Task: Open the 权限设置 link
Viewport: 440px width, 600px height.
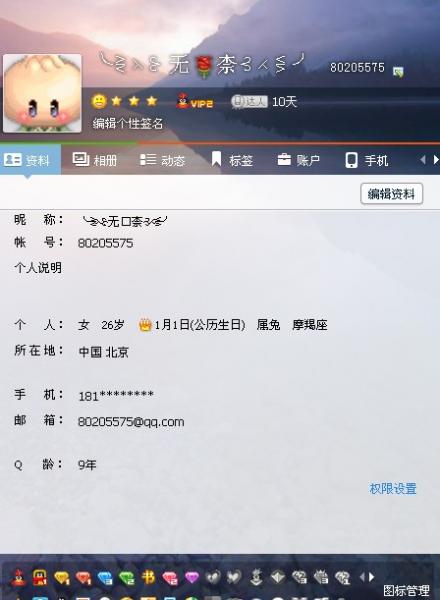Action: click(x=393, y=489)
